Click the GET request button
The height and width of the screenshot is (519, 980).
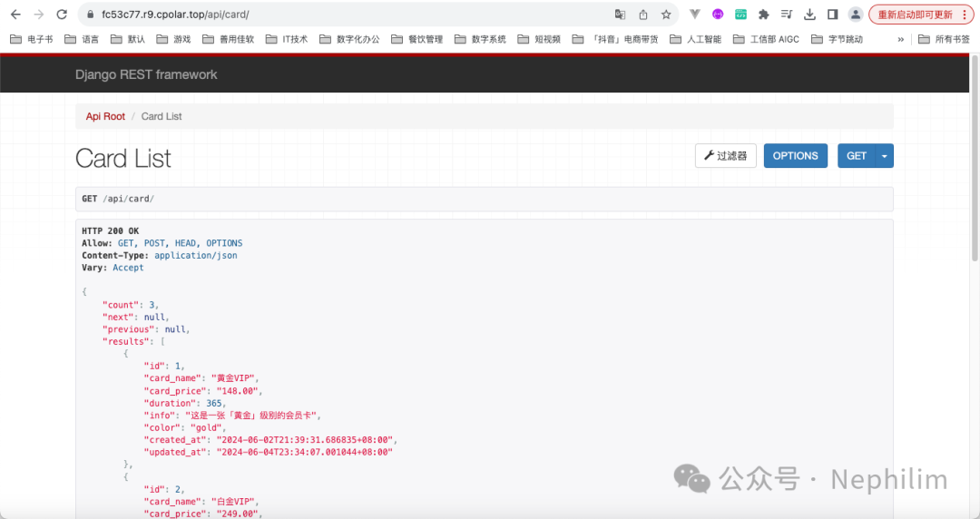point(857,156)
